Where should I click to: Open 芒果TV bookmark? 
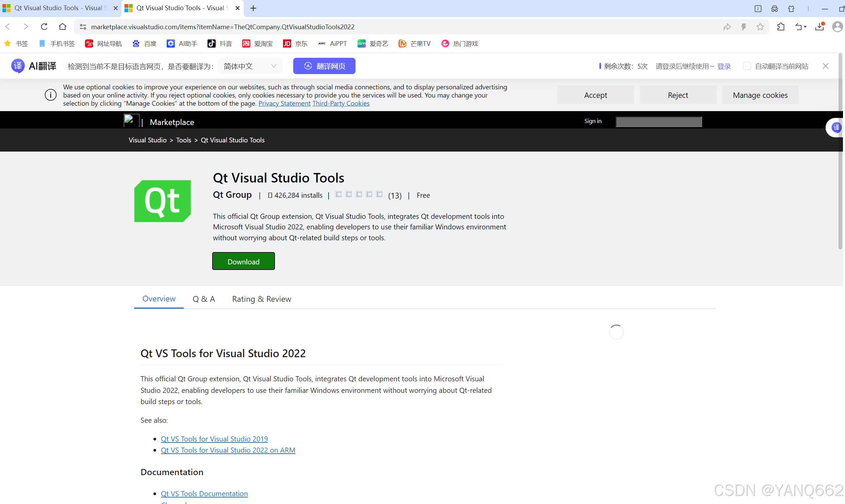point(415,44)
